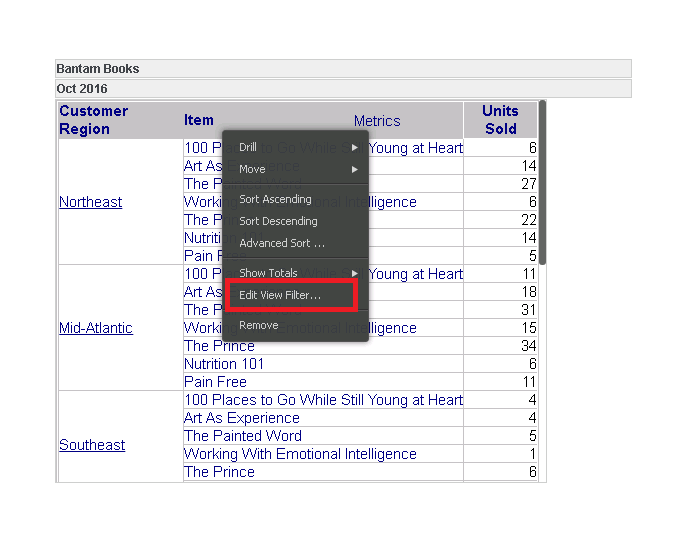Open the Drill submenu
This screenshot has width=690, height=545.
click(x=295, y=147)
